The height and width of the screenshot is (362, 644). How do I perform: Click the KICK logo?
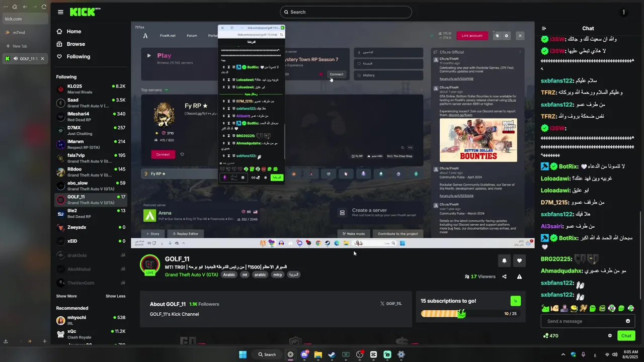(x=85, y=12)
